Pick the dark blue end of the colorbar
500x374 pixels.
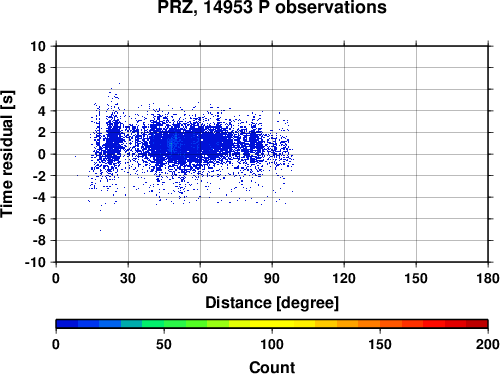(67, 324)
